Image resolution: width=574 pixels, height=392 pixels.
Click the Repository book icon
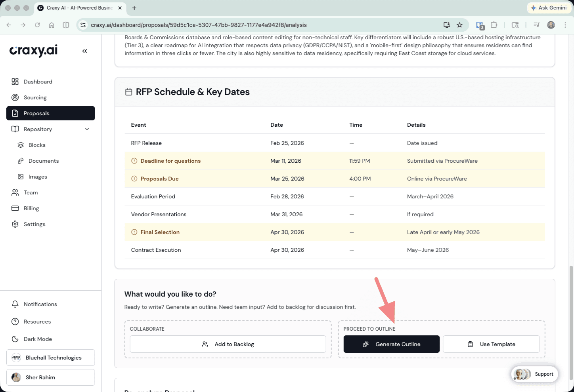15,129
